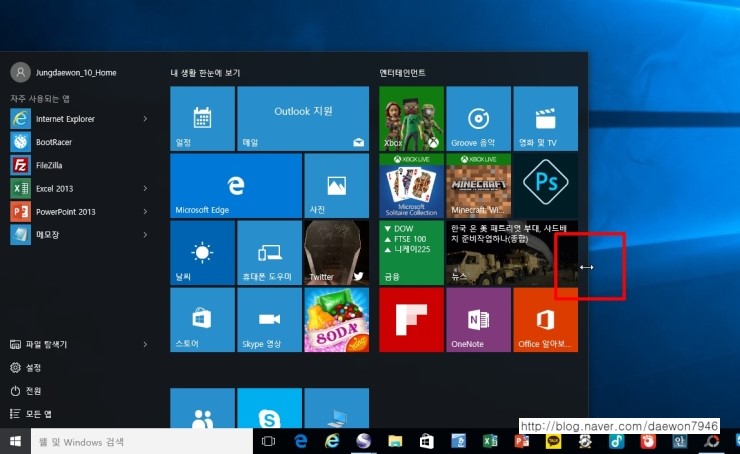
Task: Open the Skype 영상 tile
Action: pos(269,320)
